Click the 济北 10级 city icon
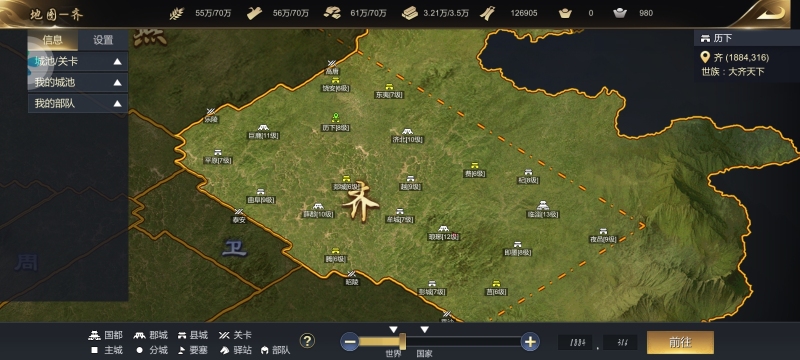 coord(407,132)
